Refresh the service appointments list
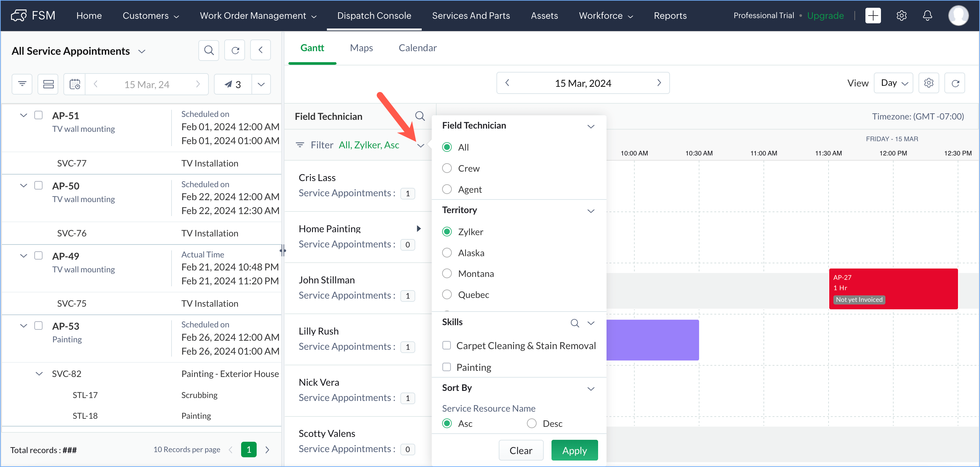Viewport: 980px width, 467px height. point(235,50)
